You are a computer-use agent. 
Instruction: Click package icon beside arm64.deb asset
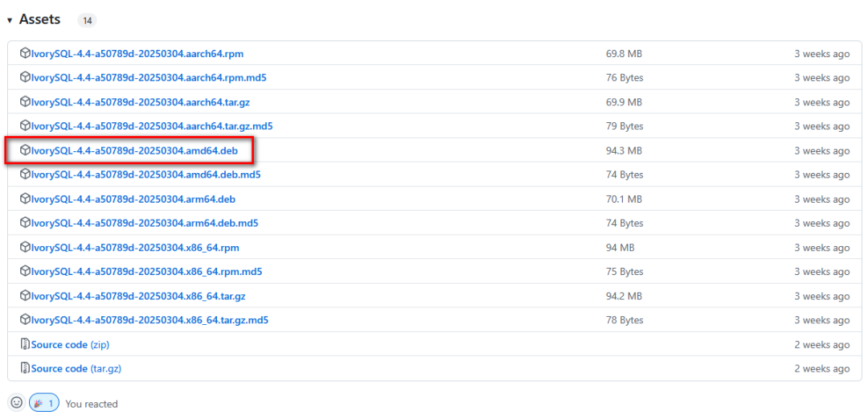tap(25, 199)
